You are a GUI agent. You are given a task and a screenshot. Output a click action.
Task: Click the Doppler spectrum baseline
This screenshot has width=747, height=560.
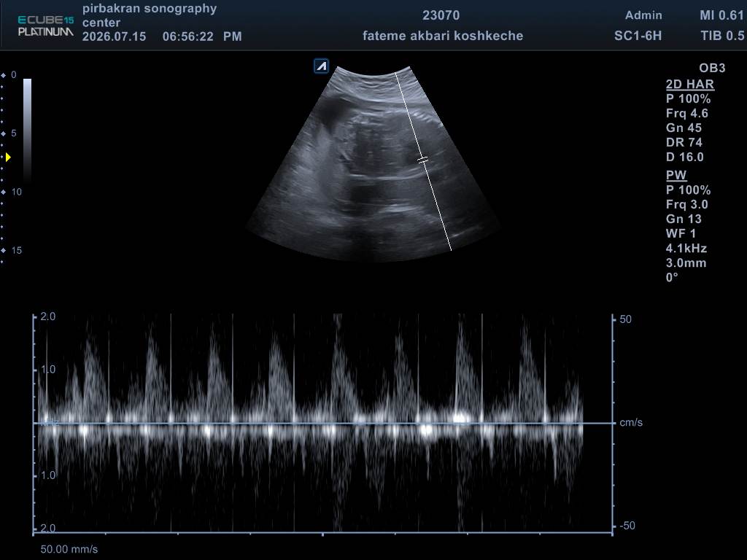(324, 423)
